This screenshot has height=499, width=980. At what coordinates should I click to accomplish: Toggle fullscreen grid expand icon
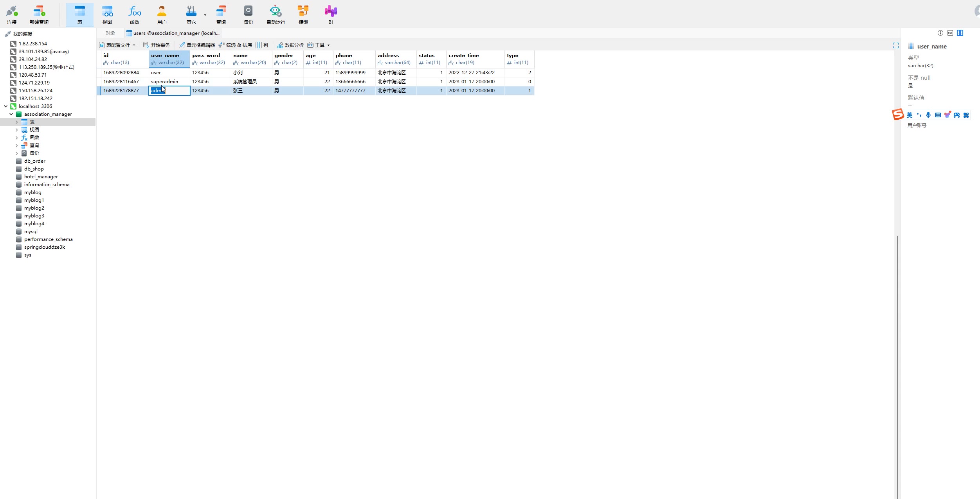coord(895,45)
